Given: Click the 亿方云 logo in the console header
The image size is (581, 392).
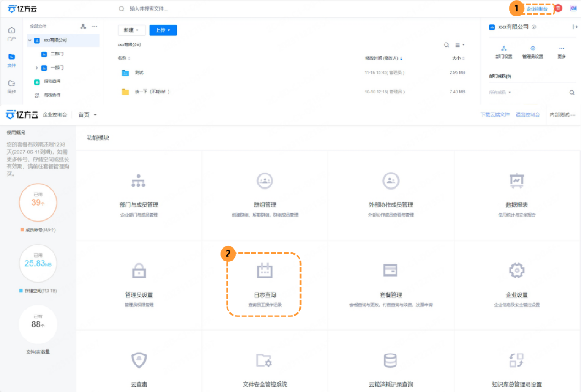Looking at the screenshot, I should click(22, 115).
